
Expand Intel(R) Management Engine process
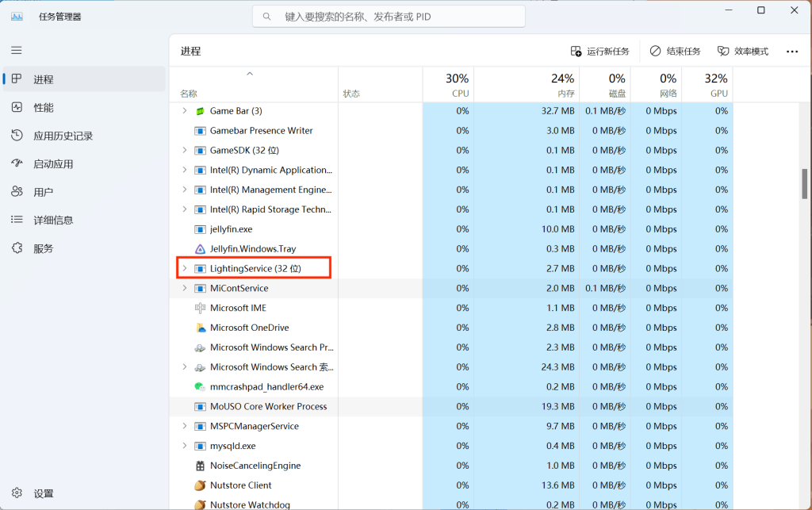click(x=184, y=190)
